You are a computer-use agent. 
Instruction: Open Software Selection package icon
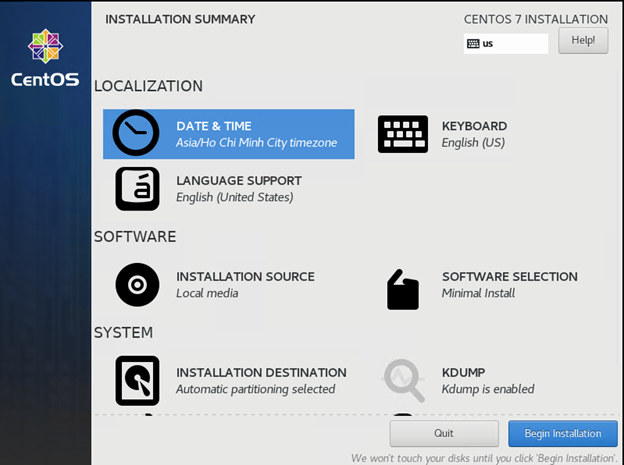tap(403, 289)
